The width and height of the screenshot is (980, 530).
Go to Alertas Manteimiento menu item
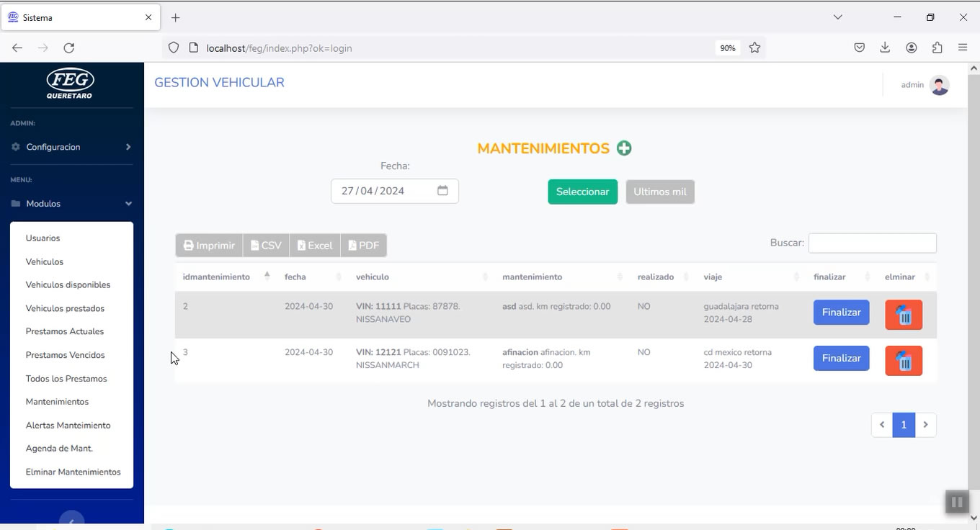68,425
